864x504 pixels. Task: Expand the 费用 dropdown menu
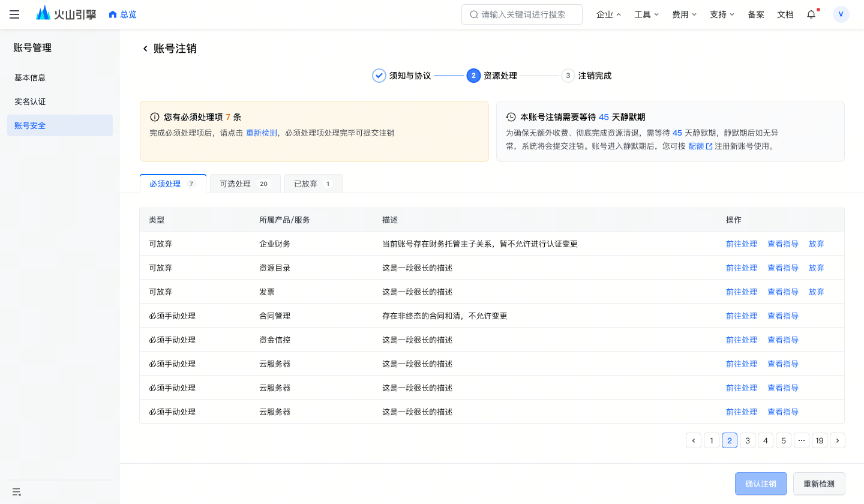(684, 14)
